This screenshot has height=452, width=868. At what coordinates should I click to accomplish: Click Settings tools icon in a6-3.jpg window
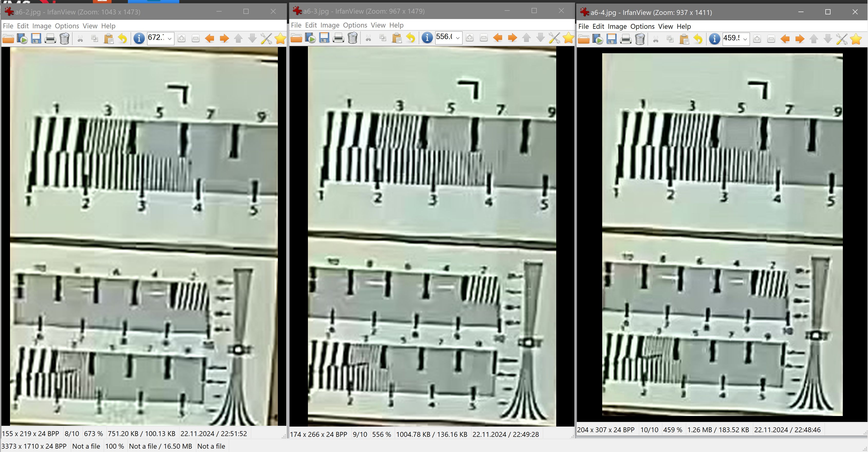click(x=554, y=38)
